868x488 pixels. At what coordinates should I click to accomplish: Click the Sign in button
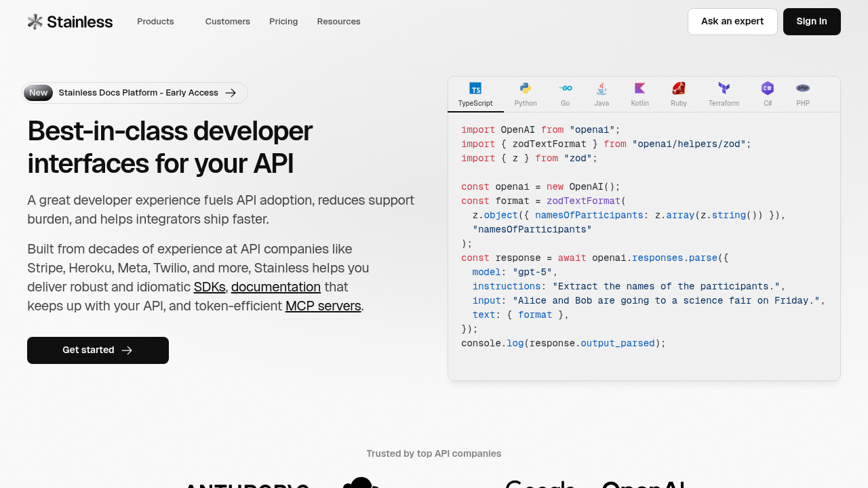coord(812,22)
